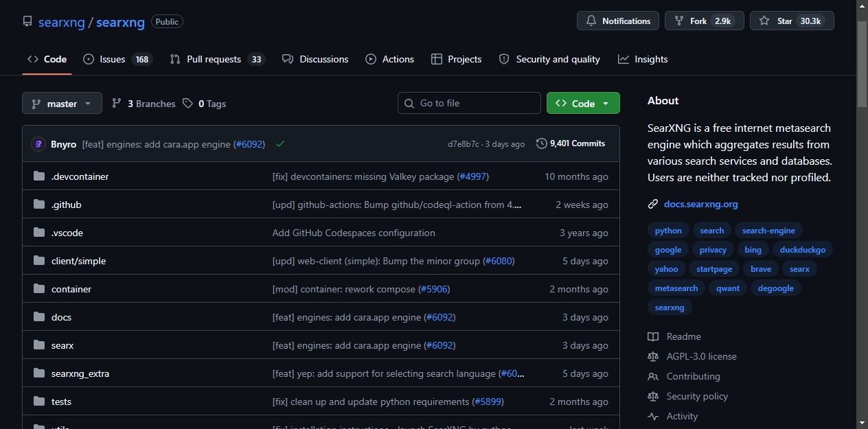Viewport: 868px width, 429px height.
Task: View the 3 Branches link
Action: pos(144,104)
